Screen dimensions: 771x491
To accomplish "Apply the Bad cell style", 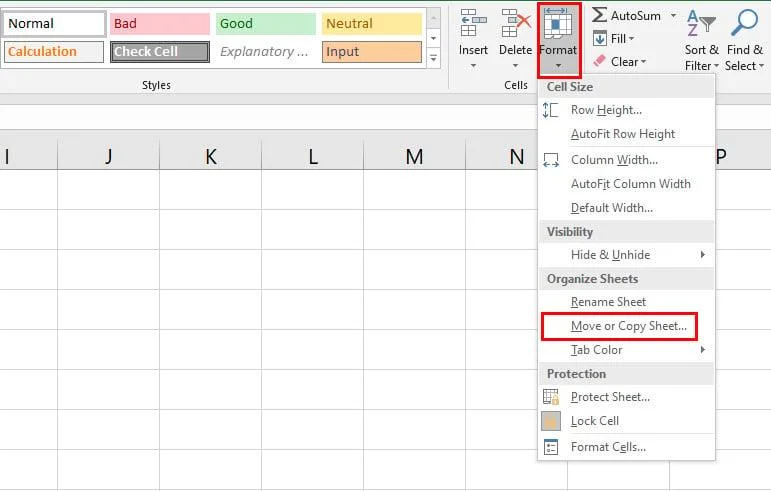I will pyautogui.click(x=160, y=24).
